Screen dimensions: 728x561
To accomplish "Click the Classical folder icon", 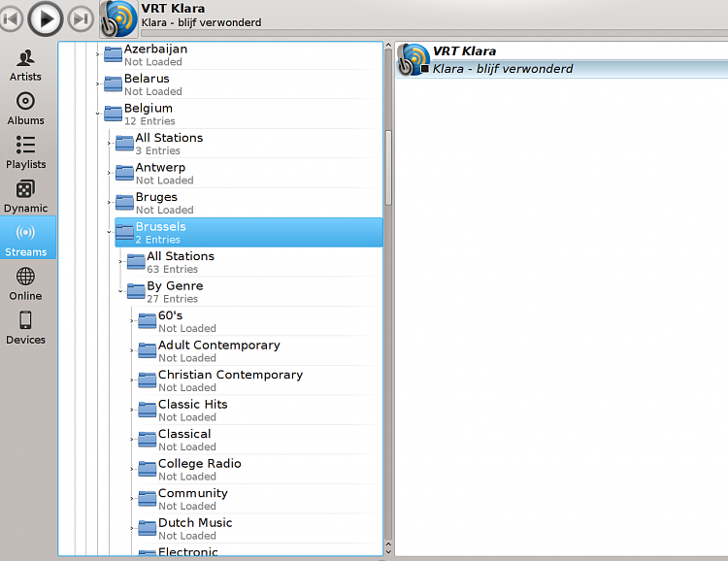I will [148, 440].
